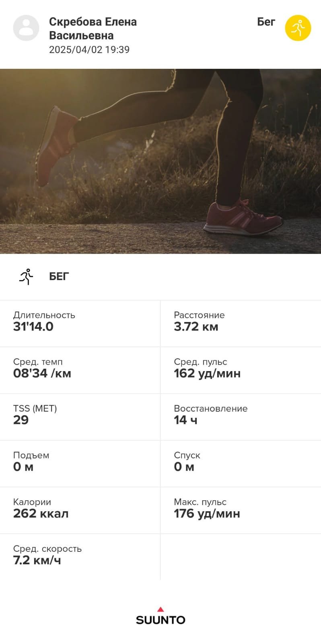Tap the red Suunto triangle logo

point(160,609)
